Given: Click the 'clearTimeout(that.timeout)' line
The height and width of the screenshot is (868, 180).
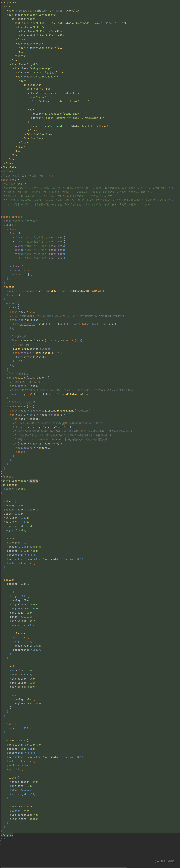Looking at the screenshot, I should click(x=32, y=349).
